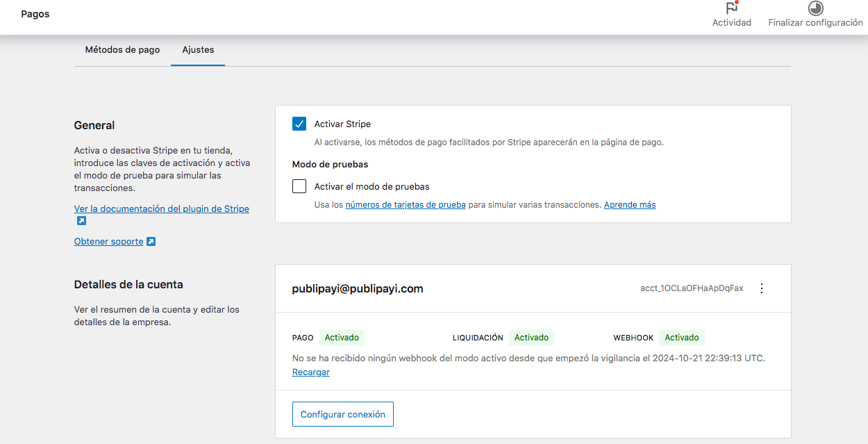Image resolution: width=868 pixels, height=444 pixels.
Task: Open Ver la documentación del plugin de Stripe
Action: tap(161, 208)
